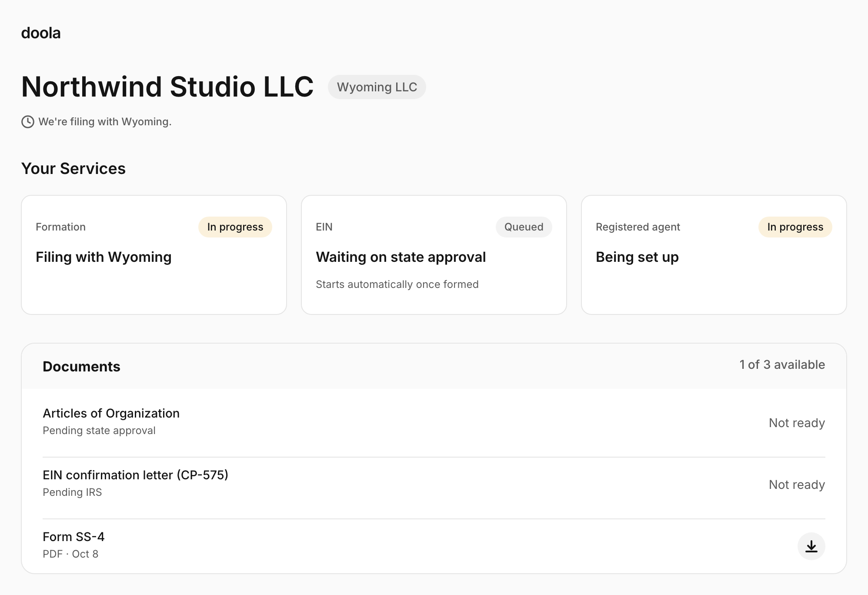Click the '1 of 3 available' count

[x=782, y=364]
